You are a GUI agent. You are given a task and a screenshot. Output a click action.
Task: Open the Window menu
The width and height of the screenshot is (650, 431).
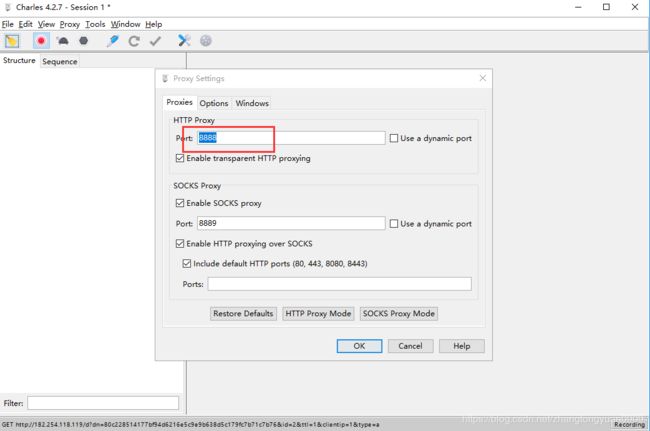coord(126,24)
